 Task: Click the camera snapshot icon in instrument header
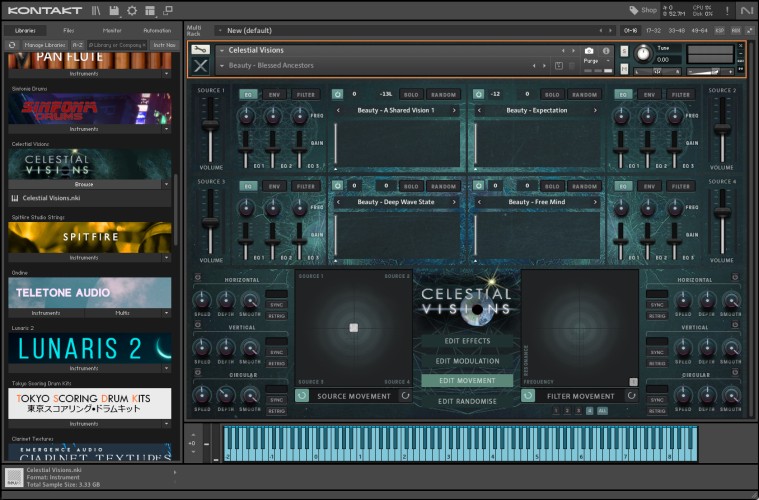pyautogui.click(x=589, y=50)
